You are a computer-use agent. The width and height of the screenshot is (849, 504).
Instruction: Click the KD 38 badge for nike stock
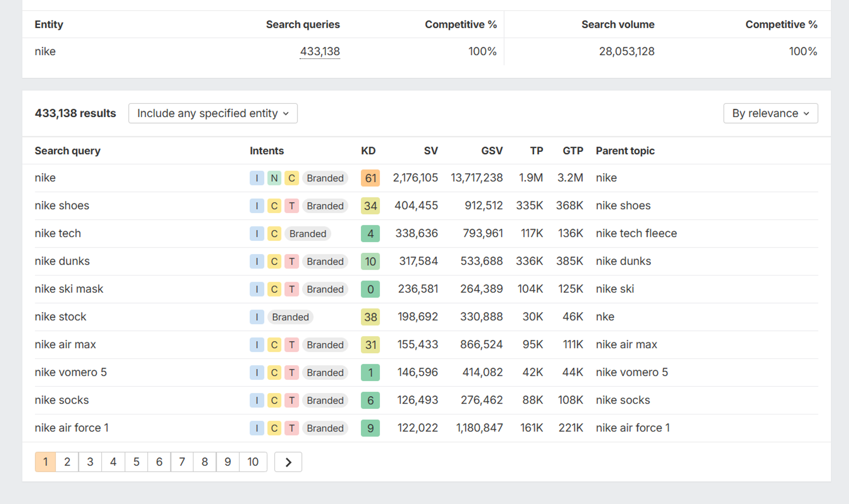tap(371, 317)
